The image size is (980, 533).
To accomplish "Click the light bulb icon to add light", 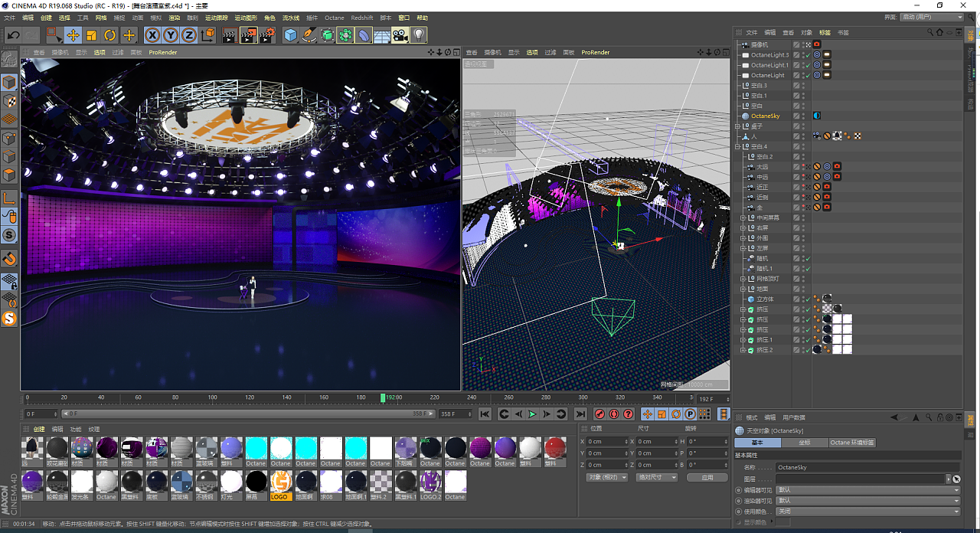I will pos(418,35).
